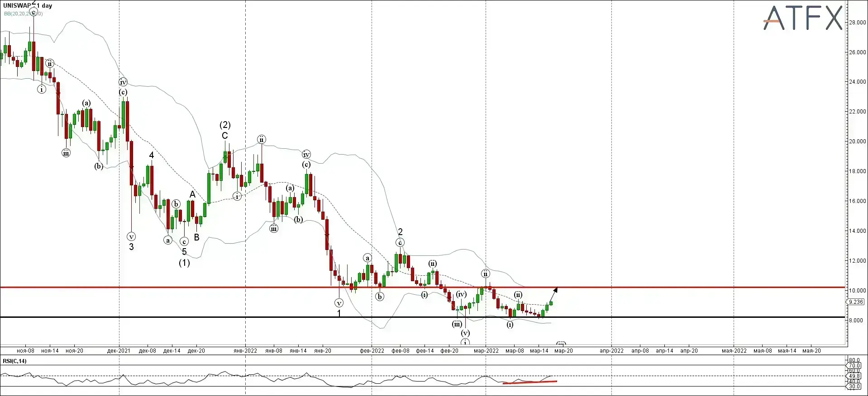Click the UNISWAP 1 day chart title
The width and height of the screenshot is (868, 396).
click(x=28, y=5)
